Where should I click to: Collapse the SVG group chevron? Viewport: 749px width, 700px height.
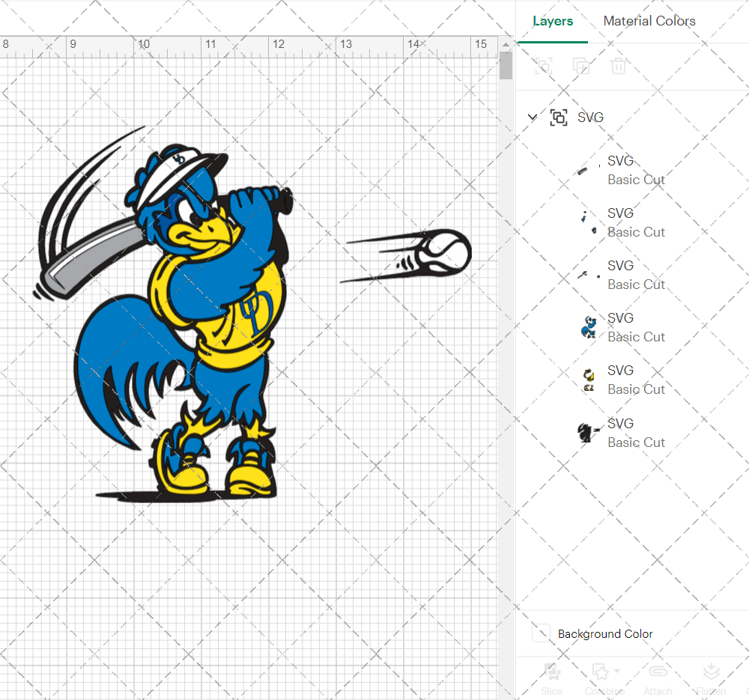pos(532,117)
